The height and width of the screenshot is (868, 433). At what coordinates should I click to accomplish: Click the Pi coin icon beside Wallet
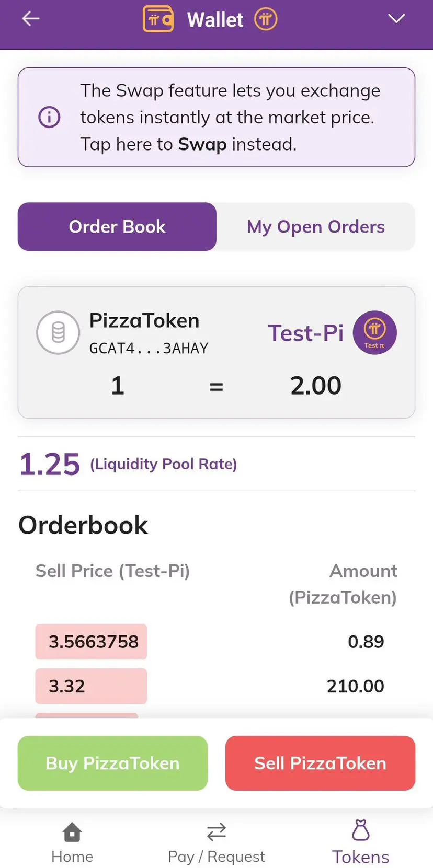266,19
